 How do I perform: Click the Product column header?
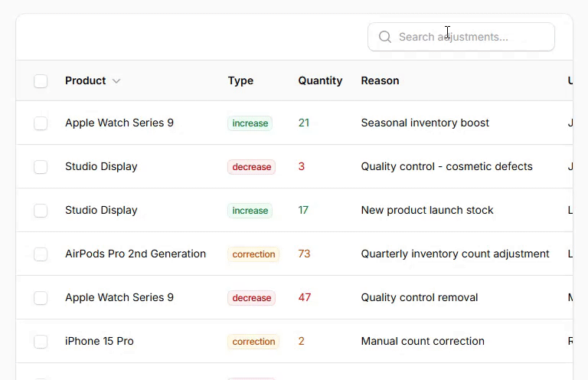point(86,80)
